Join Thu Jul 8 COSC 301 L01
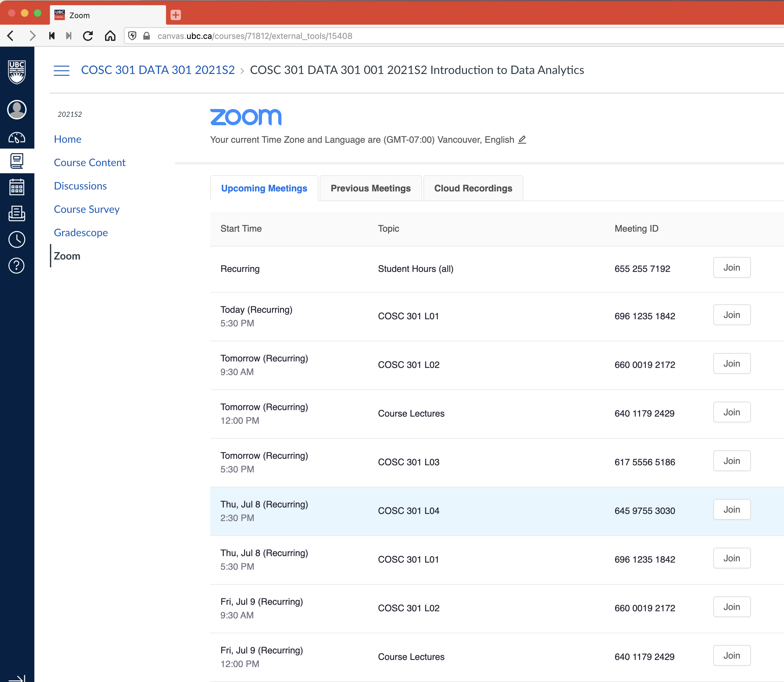 tap(731, 558)
